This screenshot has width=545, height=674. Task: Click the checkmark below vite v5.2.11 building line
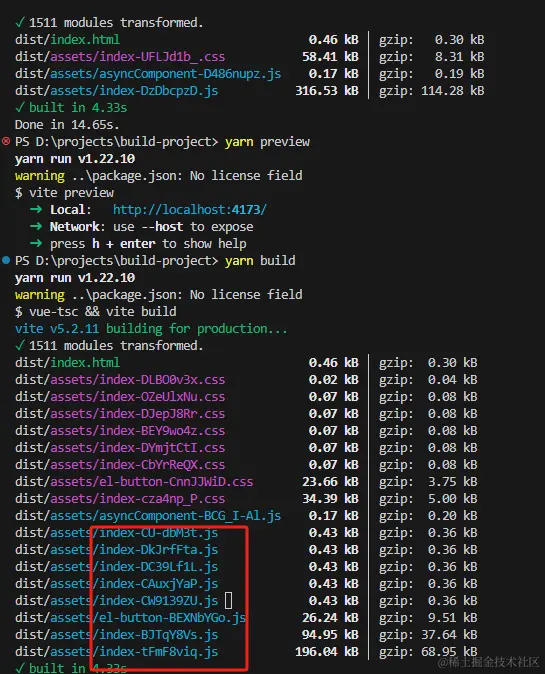tap(20, 346)
